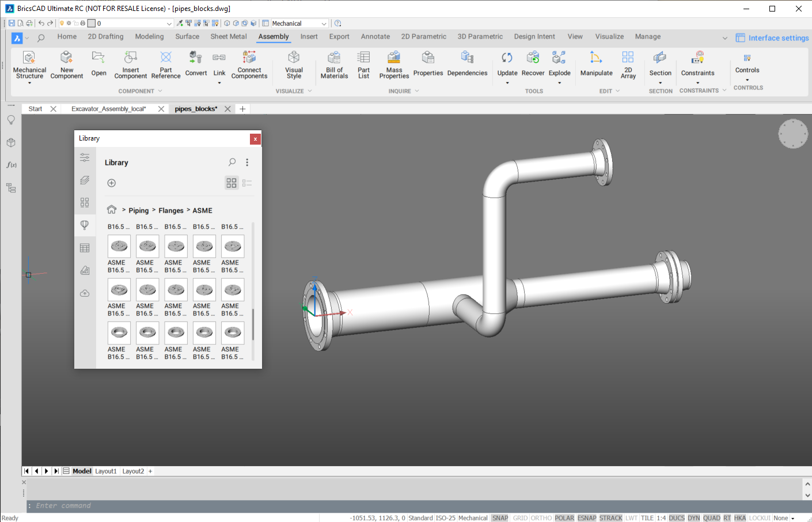Click the 2D Array icon
812x522 pixels.
pos(628,58)
